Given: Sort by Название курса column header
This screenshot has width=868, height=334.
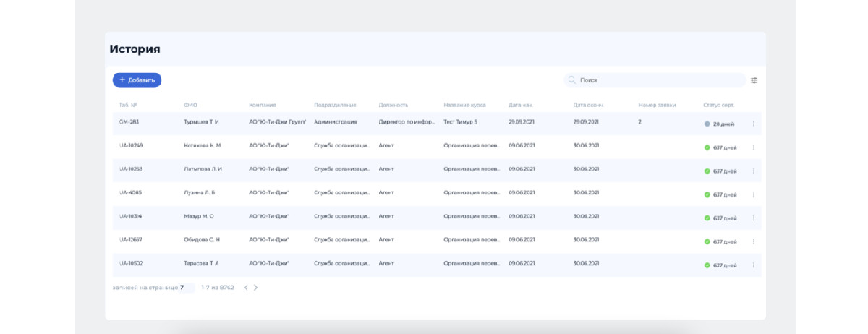Looking at the screenshot, I should click(464, 105).
